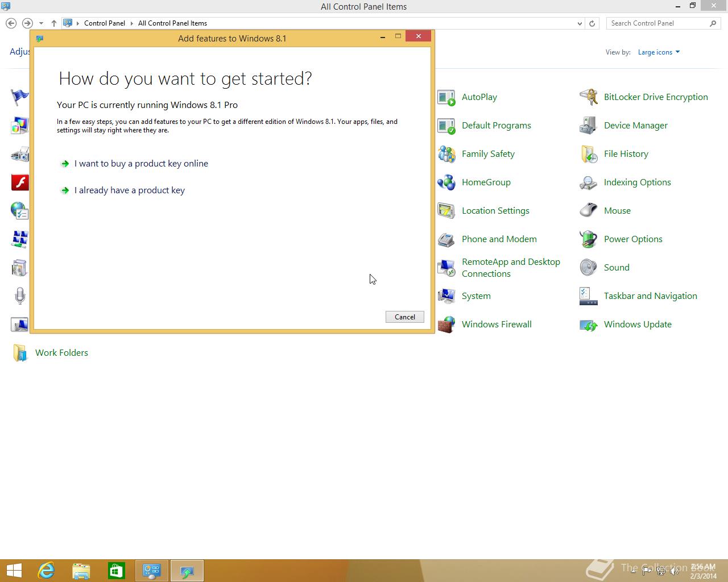Screen dimensions: 728x582
Task: Open the Troubleshooting monitor icon
Action: coord(19,325)
